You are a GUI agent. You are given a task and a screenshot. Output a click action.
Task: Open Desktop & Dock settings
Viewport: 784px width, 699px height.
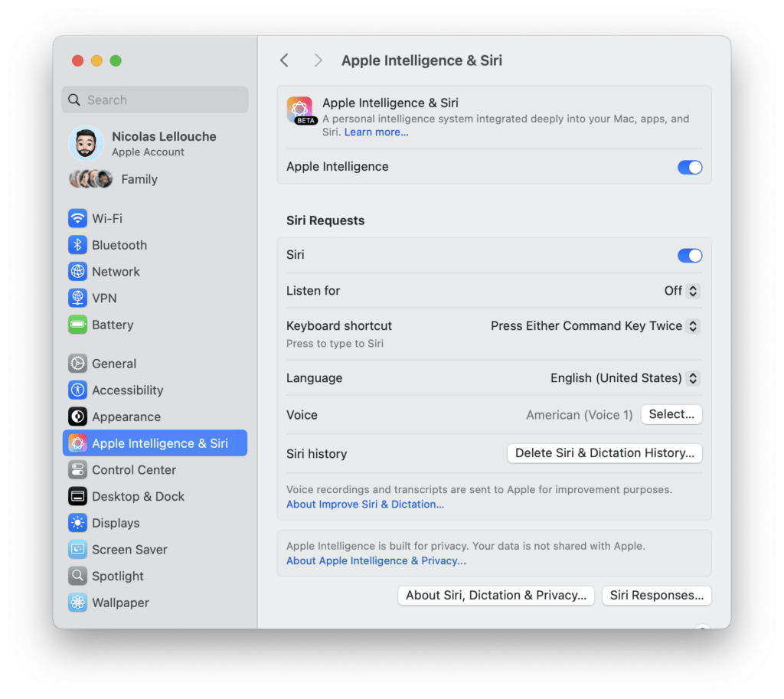[155, 496]
